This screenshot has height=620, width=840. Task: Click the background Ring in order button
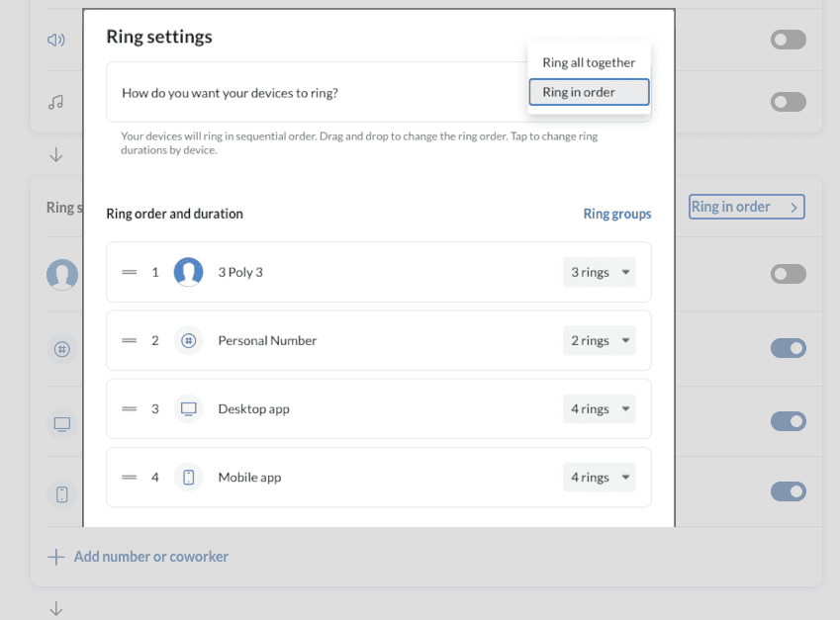(746, 207)
